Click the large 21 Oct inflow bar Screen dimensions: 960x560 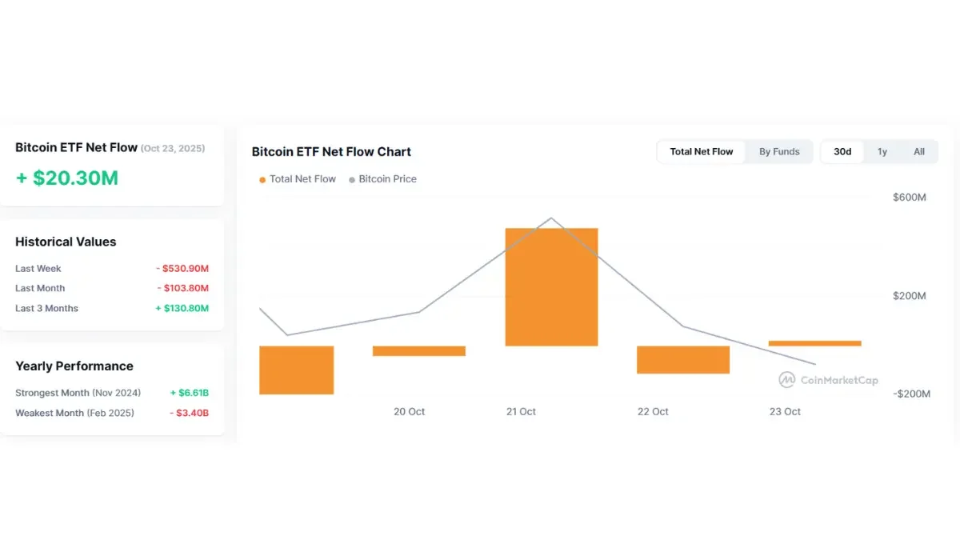pos(551,286)
